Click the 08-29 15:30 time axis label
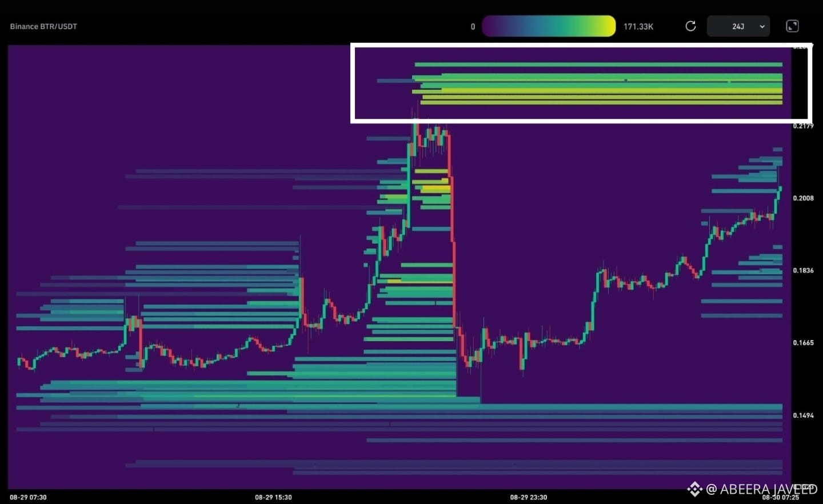The image size is (823, 504). pyautogui.click(x=273, y=497)
